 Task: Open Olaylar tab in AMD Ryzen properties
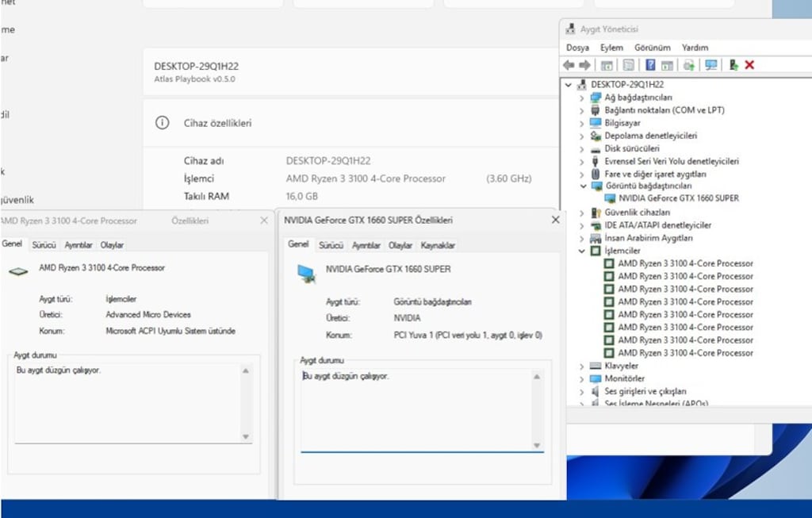(x=112, y=244)
